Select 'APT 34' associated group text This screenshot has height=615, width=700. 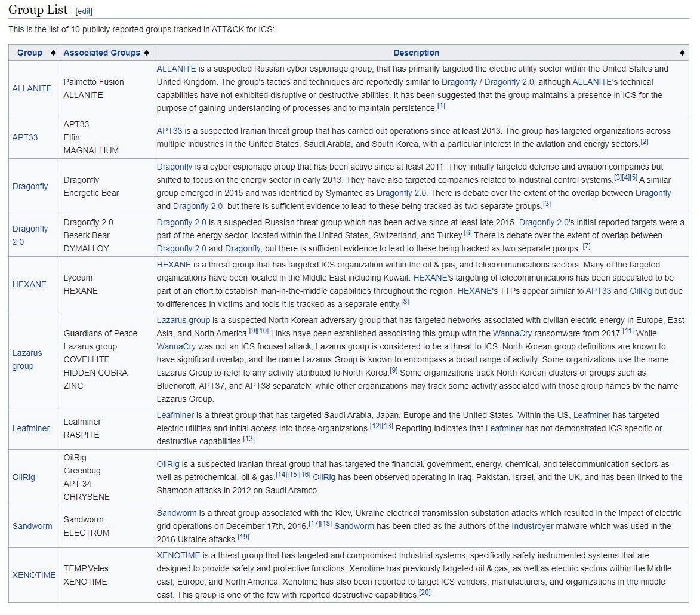click(x=77, y=484)
